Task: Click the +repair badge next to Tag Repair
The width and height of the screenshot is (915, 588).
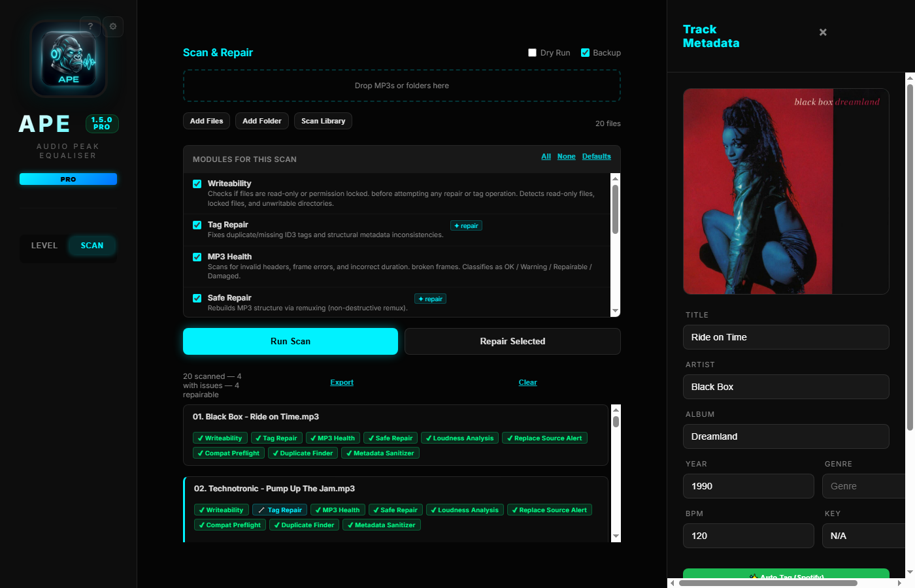Action: click(x=466, y=226)
